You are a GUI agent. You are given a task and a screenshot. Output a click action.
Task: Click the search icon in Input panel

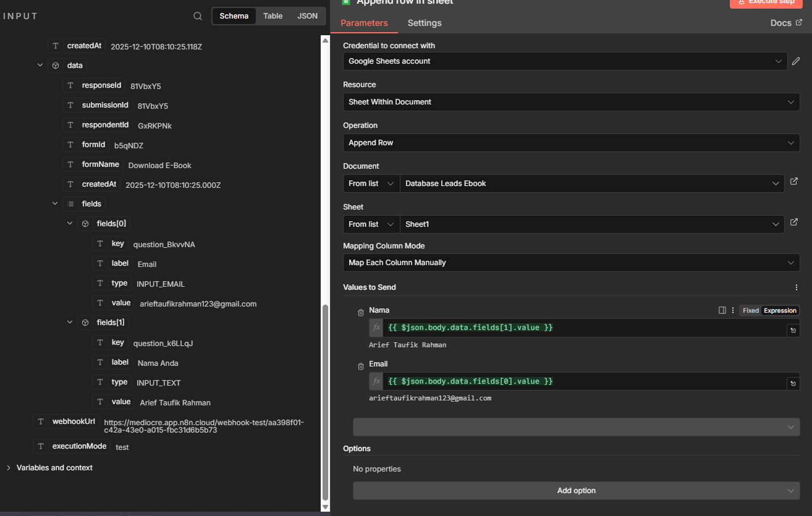pyautogui.click(x=198, y=16)
